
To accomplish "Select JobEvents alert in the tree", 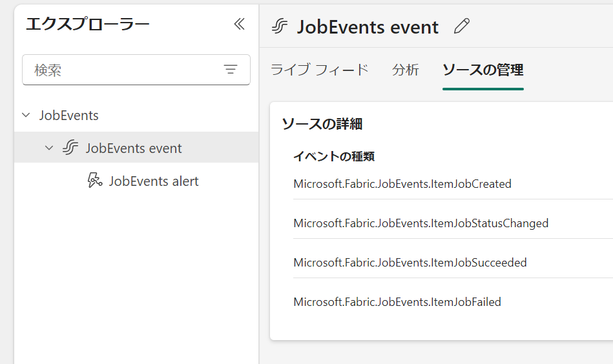I will (x=154, y=181).
